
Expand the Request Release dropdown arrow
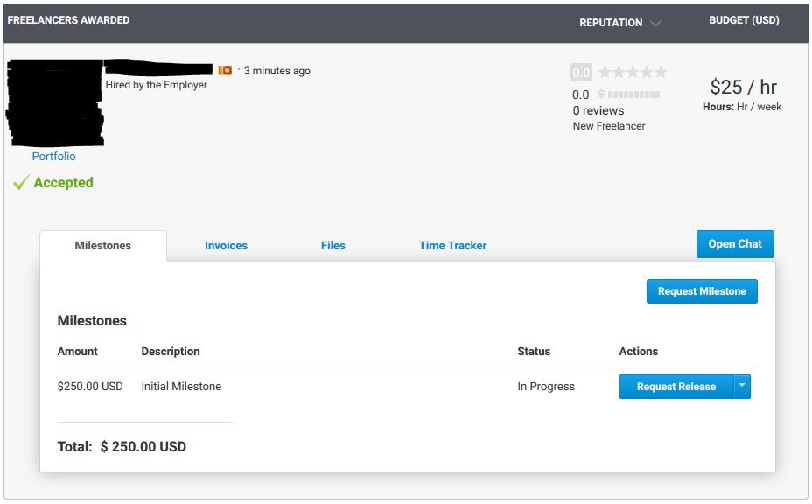click(742, 387)
